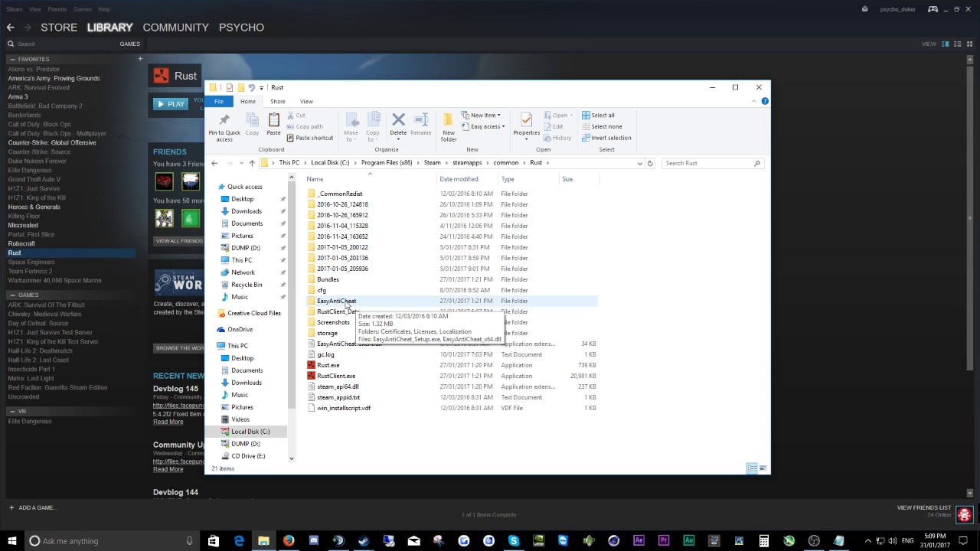Click the Delete X icon

click(398, 119)
